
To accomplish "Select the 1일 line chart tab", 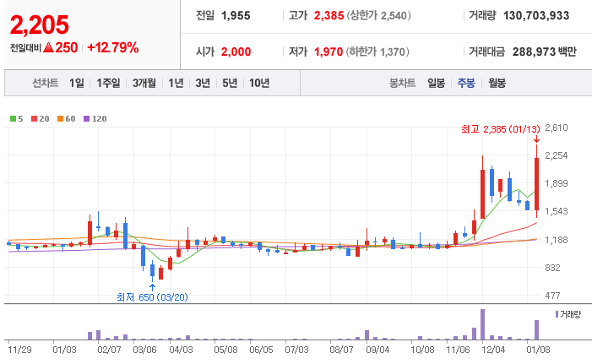I will (x=77, y=83).
